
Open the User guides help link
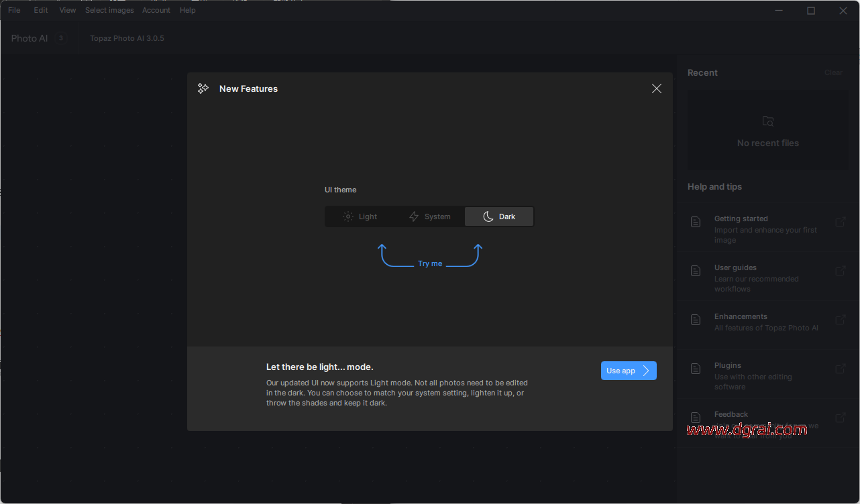click(768, 277)
